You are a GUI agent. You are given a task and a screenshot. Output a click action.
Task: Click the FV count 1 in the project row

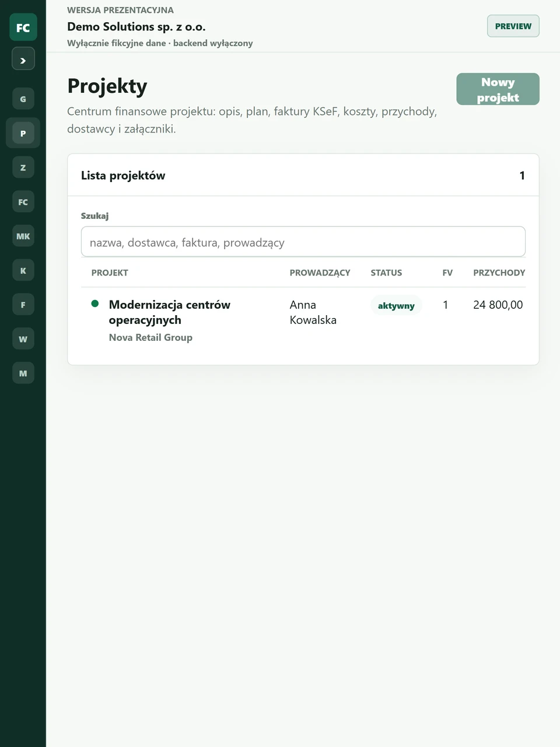pyautogui.click(x=446, y=305)
